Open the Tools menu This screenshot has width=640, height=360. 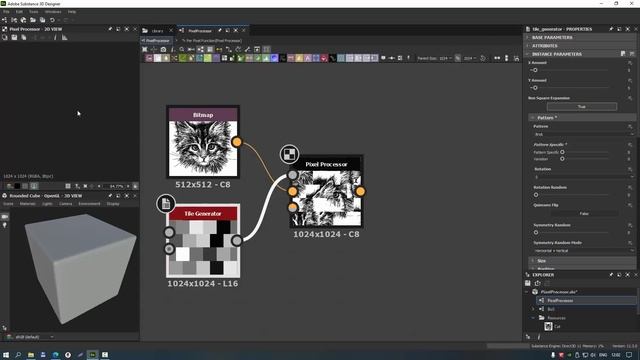[x=33, y=12]
